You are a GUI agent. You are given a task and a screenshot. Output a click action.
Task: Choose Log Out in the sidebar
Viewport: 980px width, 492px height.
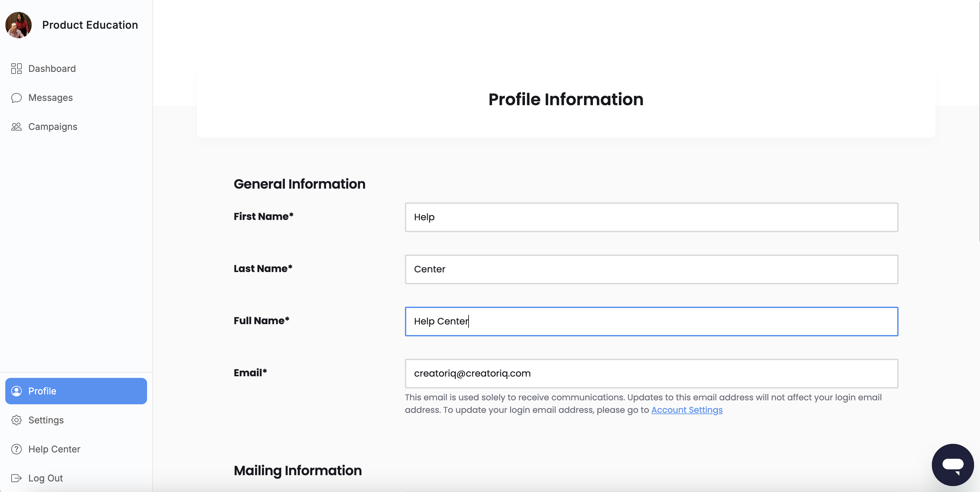(x=76, y=478)
